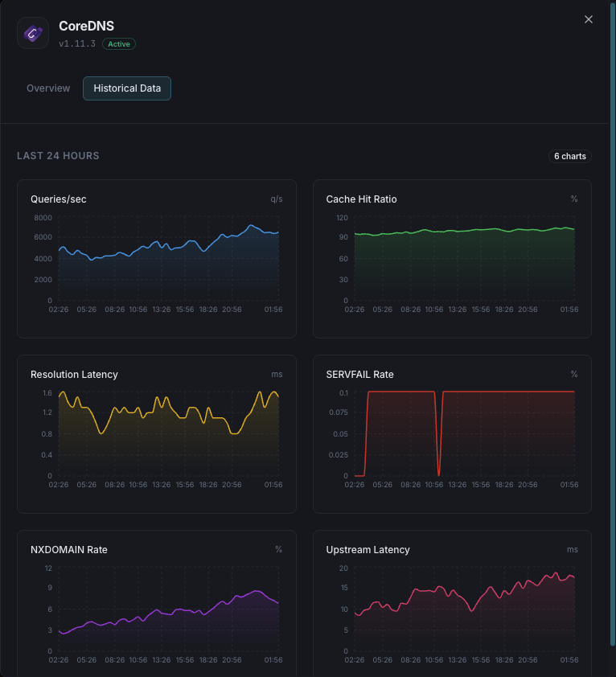
Task: Click the q/s unit label on Queries/sec chart
Action: click(x=277, y=199)
